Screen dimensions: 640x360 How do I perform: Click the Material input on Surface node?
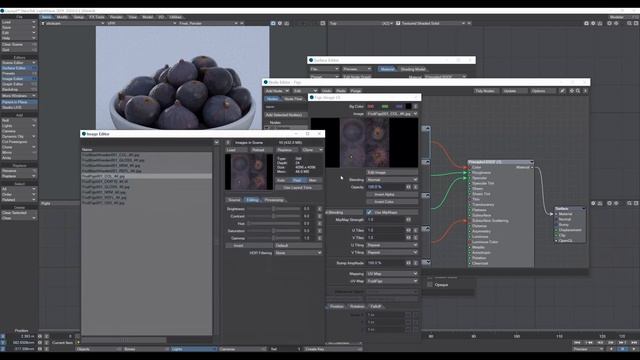557,214
